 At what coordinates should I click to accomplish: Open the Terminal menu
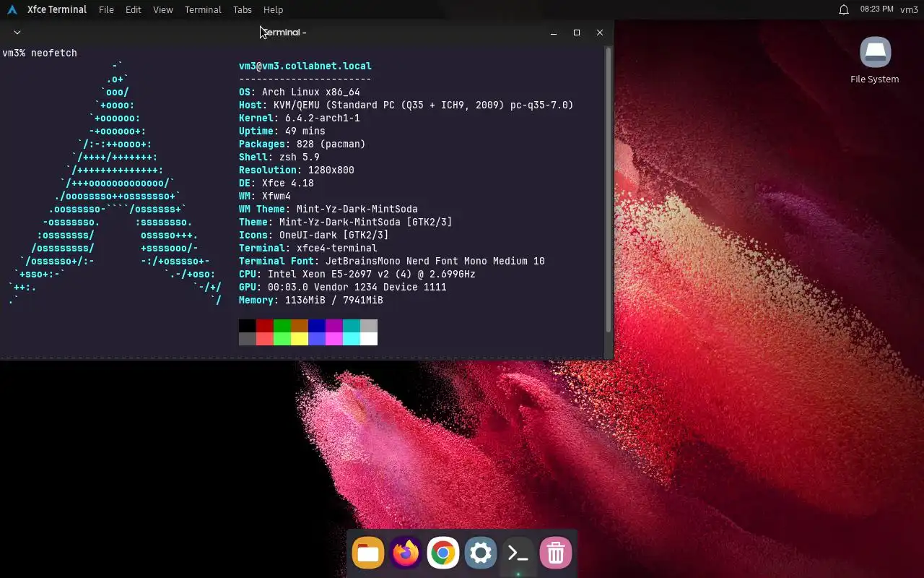coord(203,9)
